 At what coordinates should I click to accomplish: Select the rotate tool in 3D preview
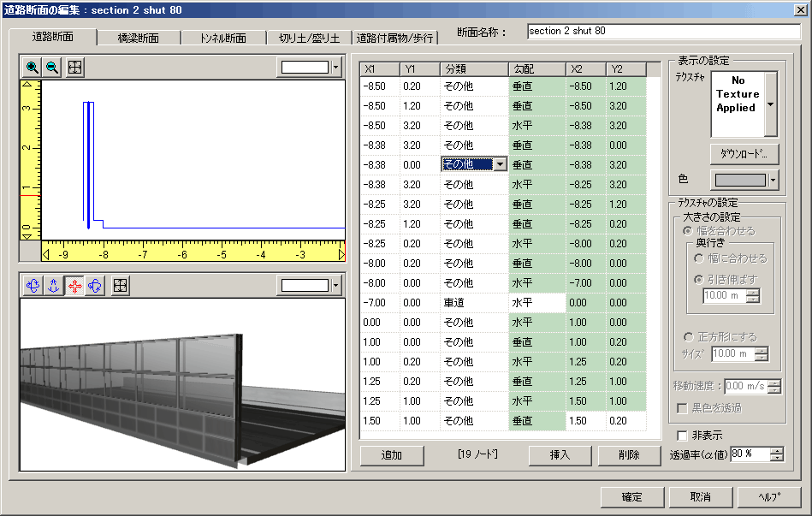click(33, 286)
